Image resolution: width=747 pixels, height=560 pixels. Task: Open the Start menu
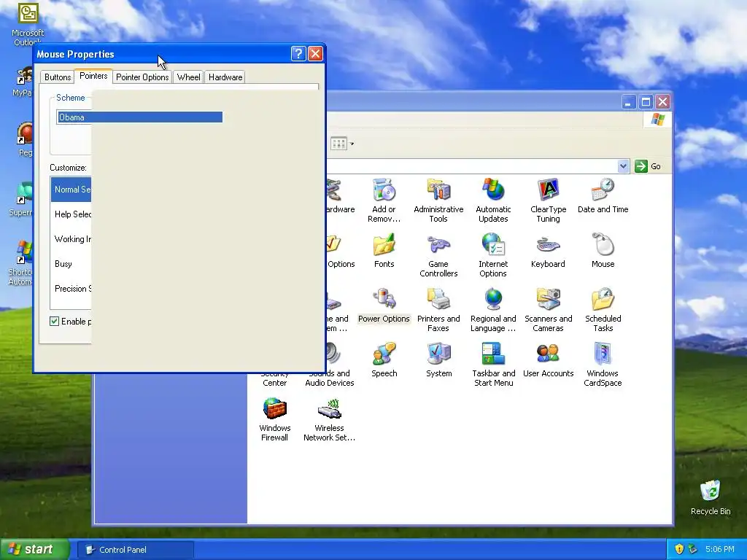pos(35,549)
